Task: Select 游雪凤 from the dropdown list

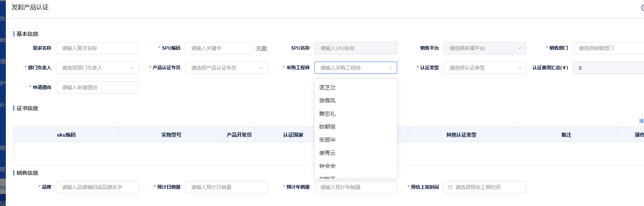Action: pyautogui.click(x=327, y=100)
